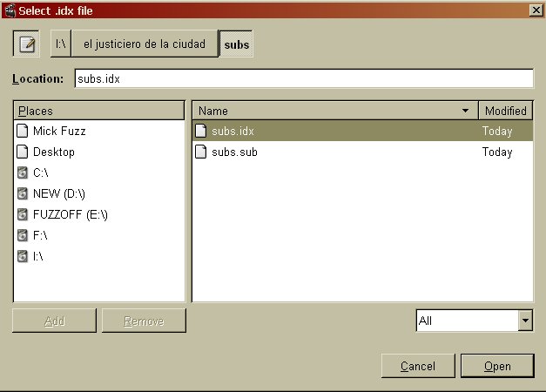This screenshot has height=392, width=546.
Task: Cancel the file selection dialog
Action: coord(418,366)
